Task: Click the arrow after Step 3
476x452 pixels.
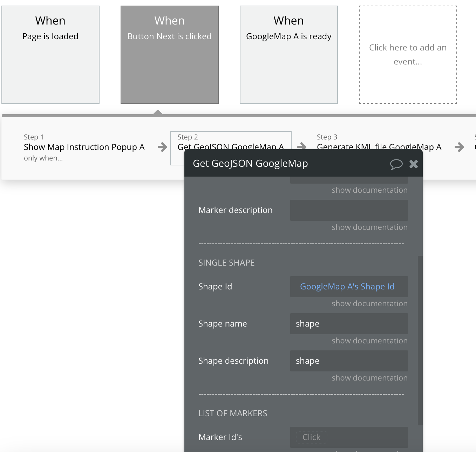Action: tap(460, 147)
